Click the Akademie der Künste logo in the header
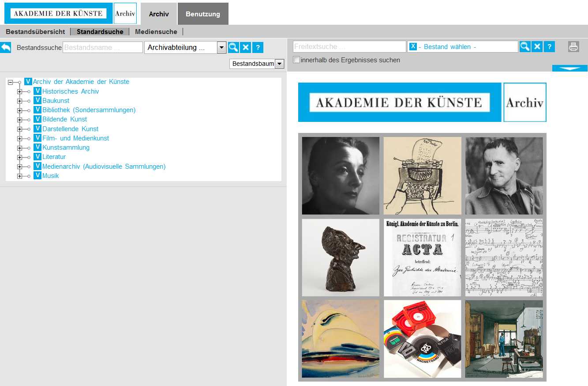The width and height of the screenshot is (588, 386). pos(58,13)
